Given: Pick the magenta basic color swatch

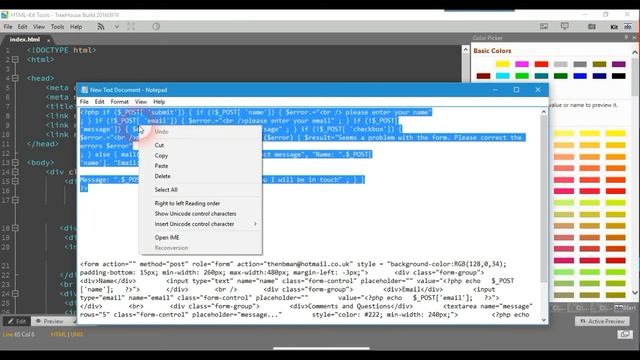Looking at the screenshot, I should click(x=522, y=64).
